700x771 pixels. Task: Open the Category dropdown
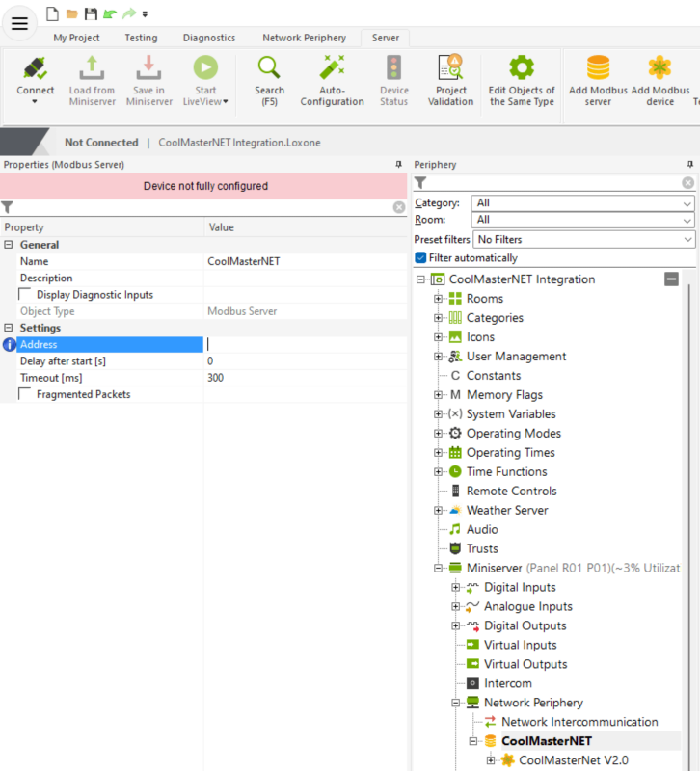582,203
